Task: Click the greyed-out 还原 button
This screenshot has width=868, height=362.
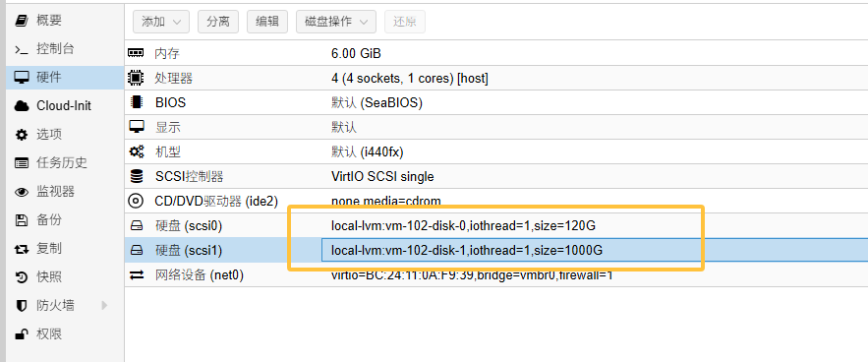Action: [405, 22]
